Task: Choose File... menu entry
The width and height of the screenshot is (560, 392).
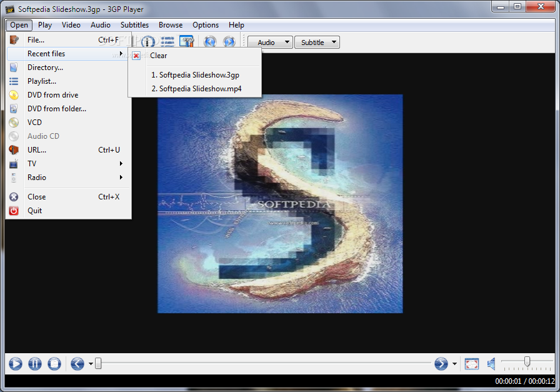Action: point(68,40)
